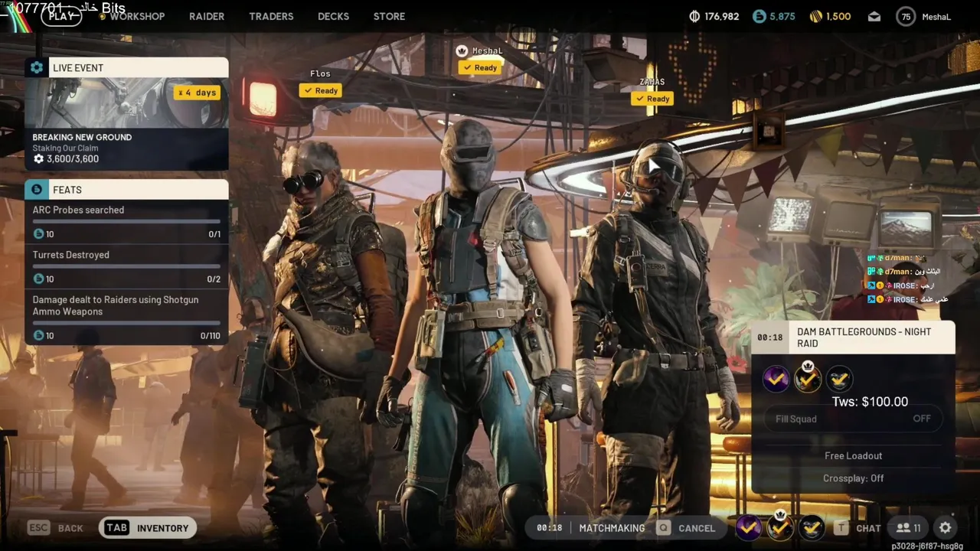This screenshot has height=551, width=980.
Task: Click the squad leader icon beside MeshaL
Action: [462, 51]
